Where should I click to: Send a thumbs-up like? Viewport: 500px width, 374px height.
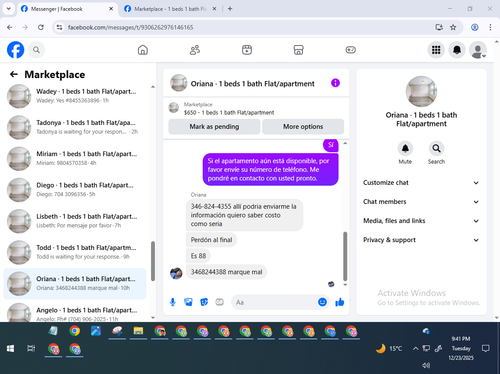[x=340, y=302]
